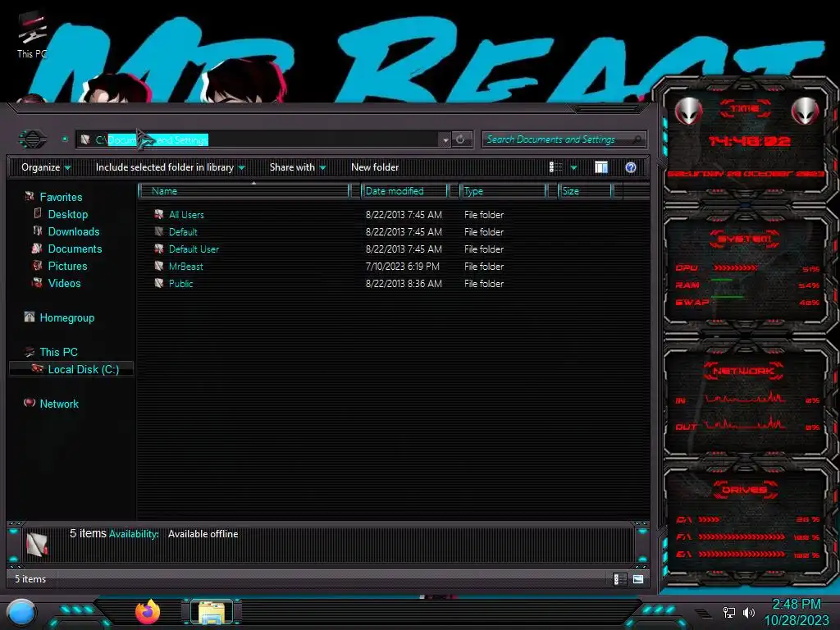Click the volume speaker tray icon
This screenshot has height=630, width=840.
(x=749, y=612)
